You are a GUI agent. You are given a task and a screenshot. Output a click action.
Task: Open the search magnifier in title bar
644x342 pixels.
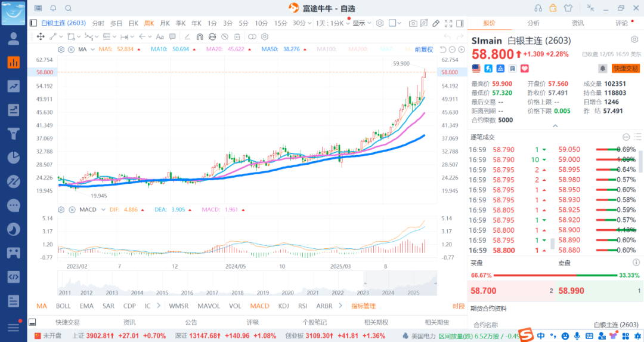69,8
